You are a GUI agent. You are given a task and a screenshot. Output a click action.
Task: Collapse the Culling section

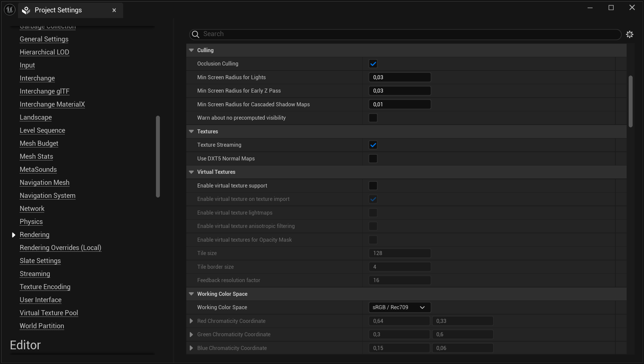[191, 50]
